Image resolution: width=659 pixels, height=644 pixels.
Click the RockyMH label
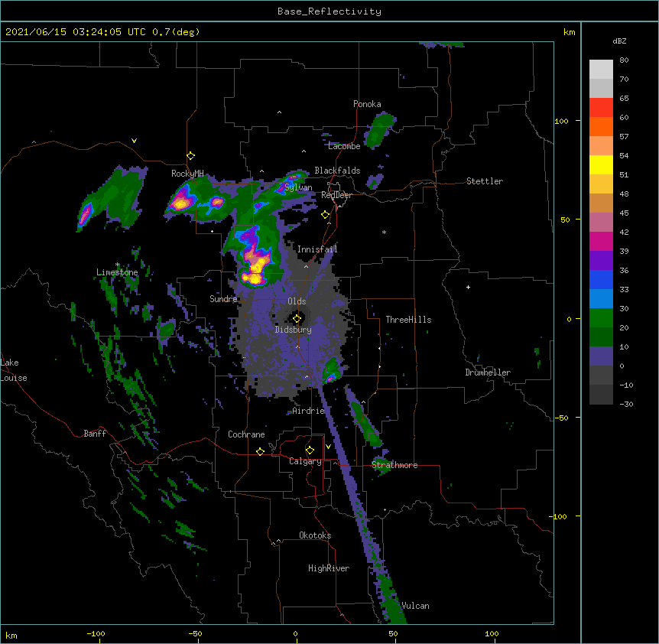(187, 173)
